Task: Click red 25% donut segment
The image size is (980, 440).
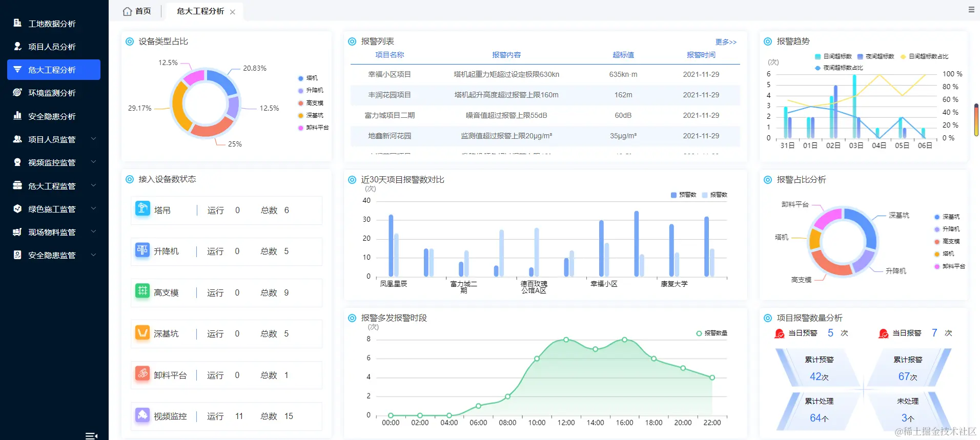Action: 212,128
